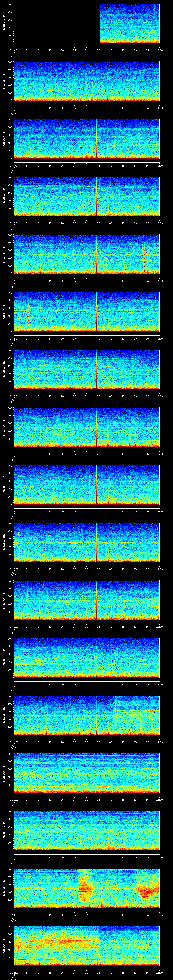Select the spectrogram panel starting at 10:09:00
Viewport: 173px width, 980px height.
click(87, 24)
